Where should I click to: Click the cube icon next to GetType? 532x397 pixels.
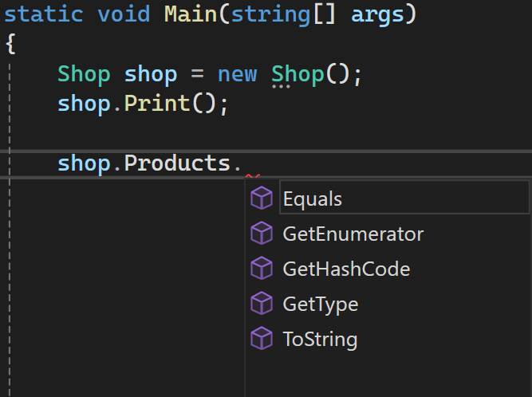pyautogui.click(x=262, y=304)
